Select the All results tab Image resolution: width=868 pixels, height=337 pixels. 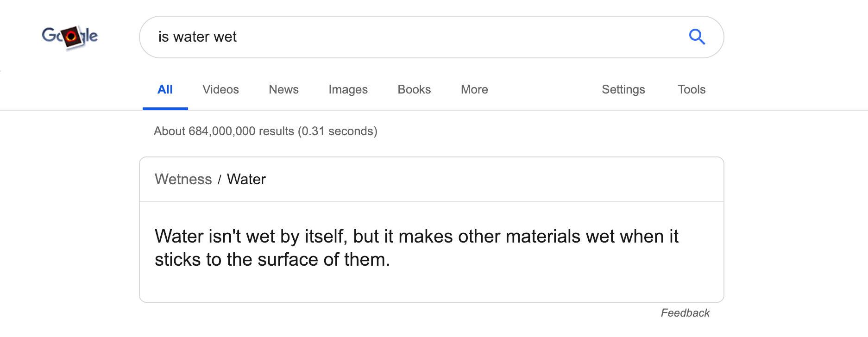point(165,90)
